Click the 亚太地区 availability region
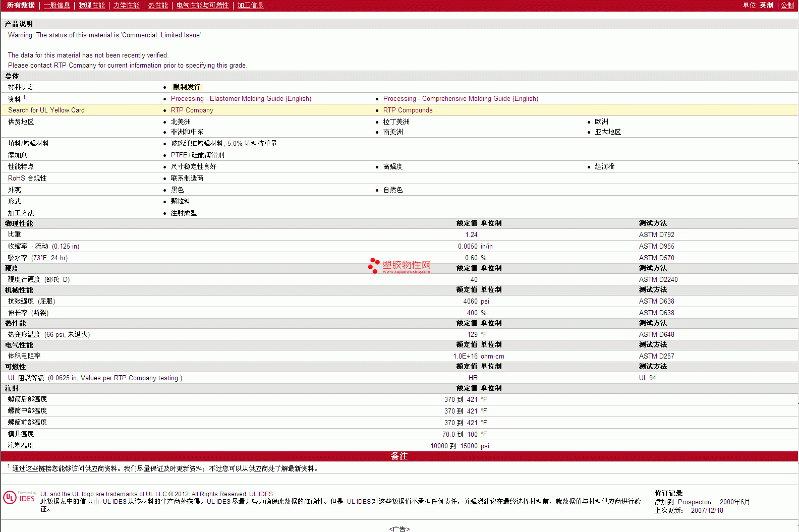799x532 pixels. pos(608,132)
